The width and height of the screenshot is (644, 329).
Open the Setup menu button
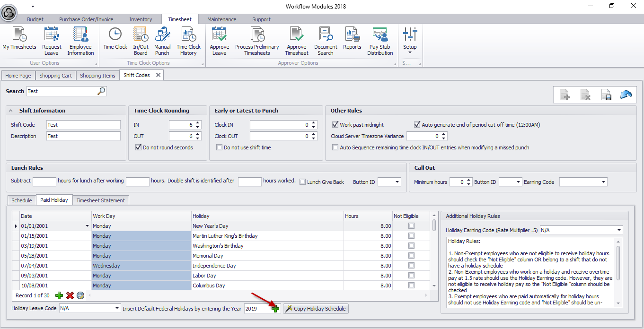(x=410, y=41)
